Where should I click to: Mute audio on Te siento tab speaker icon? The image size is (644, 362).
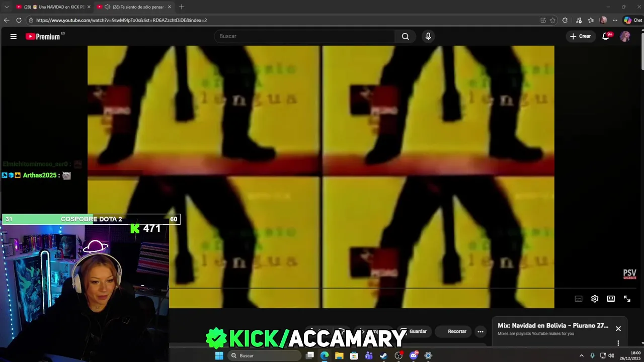click(x=107, y=7)
